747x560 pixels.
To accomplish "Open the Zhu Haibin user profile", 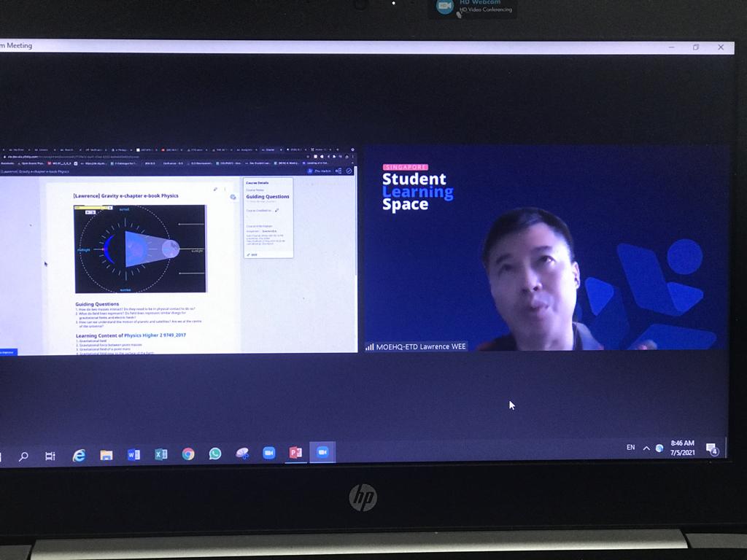I will click(x=320, y=171).
